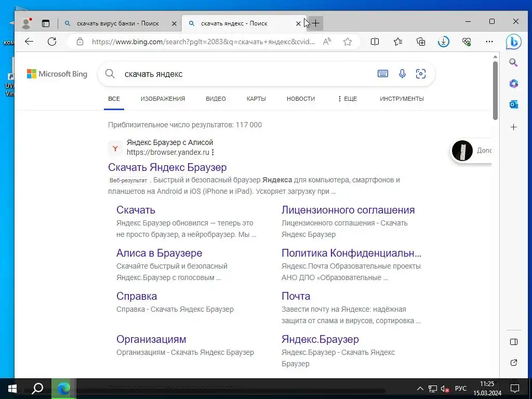Switch to КАРТЫ tab
This screenshot has width=532, height=399.
pyautogui.click(x=256, y=99)
